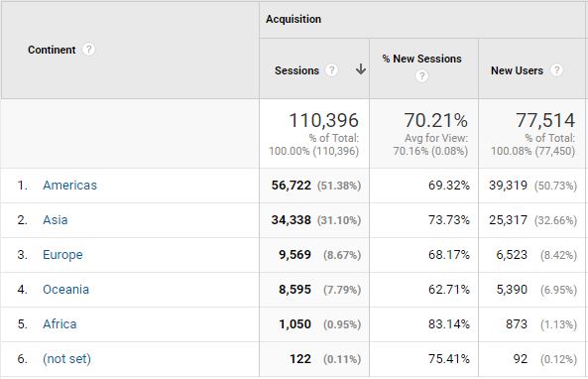Click the help icon beside Continent
The height and width of the screenshot is (379, 588).
(x=88, y=50)
